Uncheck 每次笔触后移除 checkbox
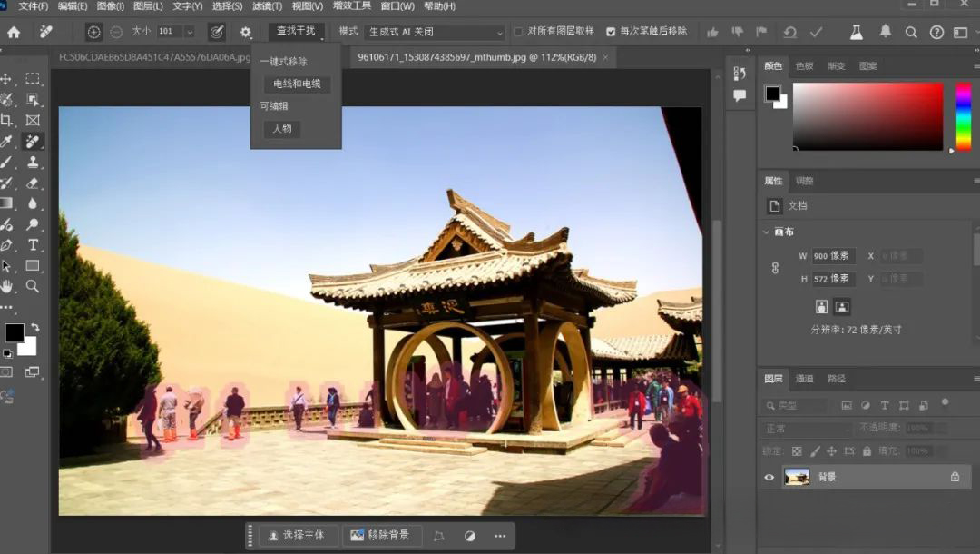The width and height of the screenshot is (980, 554). (611, 31)
